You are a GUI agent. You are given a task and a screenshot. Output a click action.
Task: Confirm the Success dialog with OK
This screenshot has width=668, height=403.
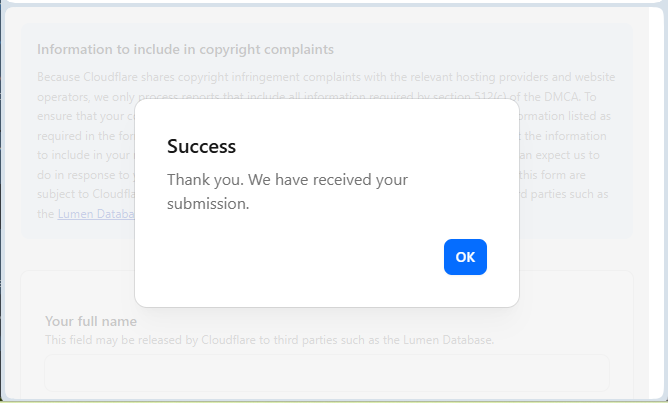(x=465, y=257)
